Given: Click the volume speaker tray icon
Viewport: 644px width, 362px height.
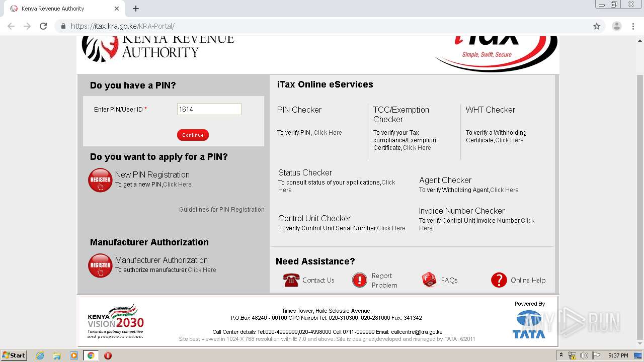Looking at the screenshot, I should [584, 355].
